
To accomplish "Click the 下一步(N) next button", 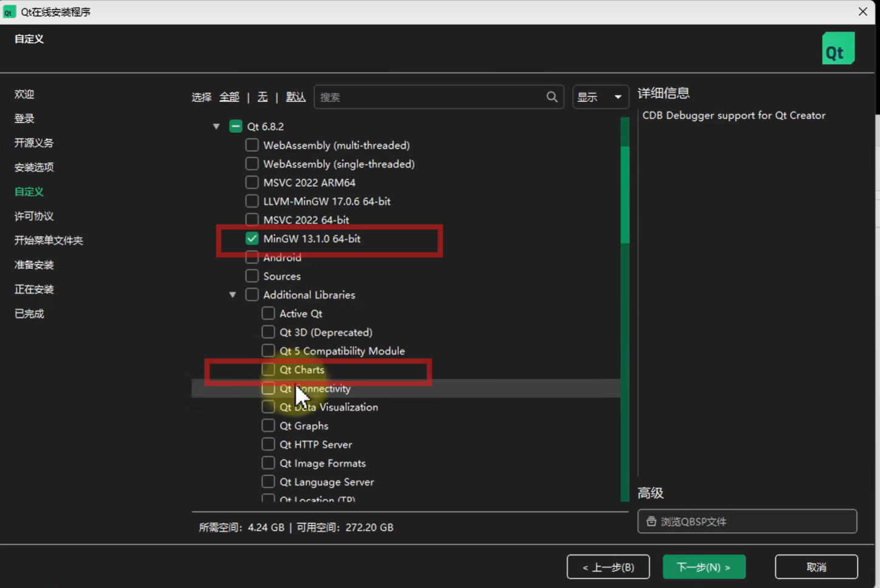I will coord(704,567).
